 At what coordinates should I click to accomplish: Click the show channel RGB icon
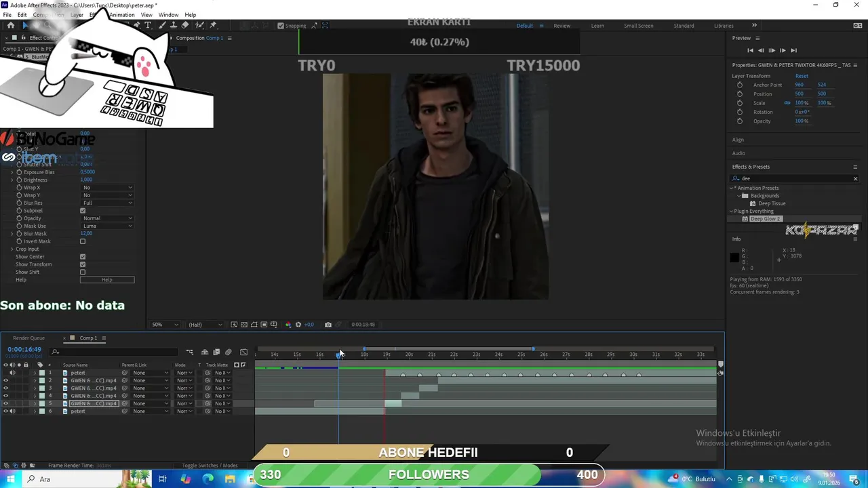tap(288, 325)
